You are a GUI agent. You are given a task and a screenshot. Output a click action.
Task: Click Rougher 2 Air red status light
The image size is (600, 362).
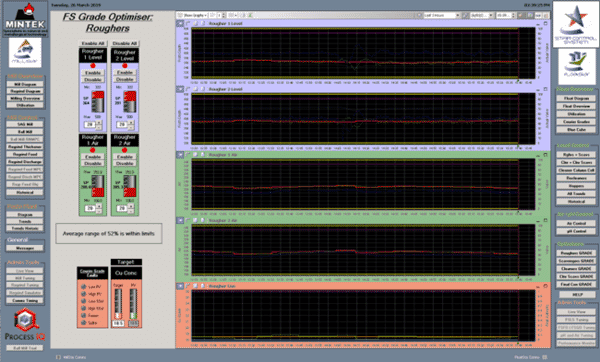(124, 150)
